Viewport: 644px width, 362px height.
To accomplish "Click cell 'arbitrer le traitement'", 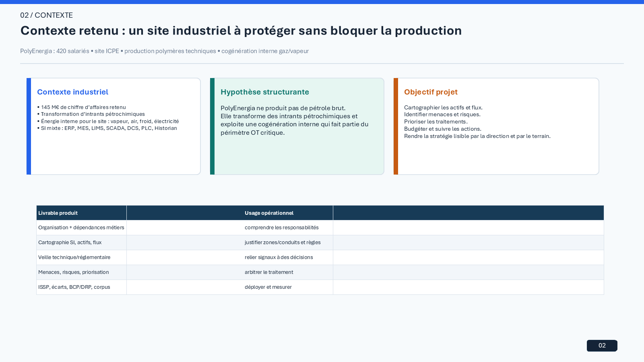I will pyautogui.click(x=269, y=272).
